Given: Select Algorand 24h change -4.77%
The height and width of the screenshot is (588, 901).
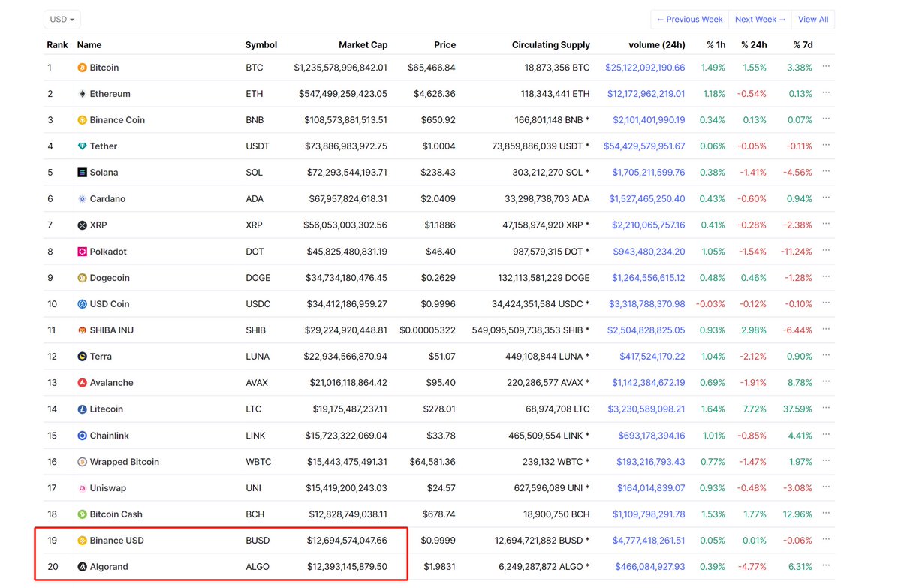Looking at the screenshot, I should pos(752,567).
